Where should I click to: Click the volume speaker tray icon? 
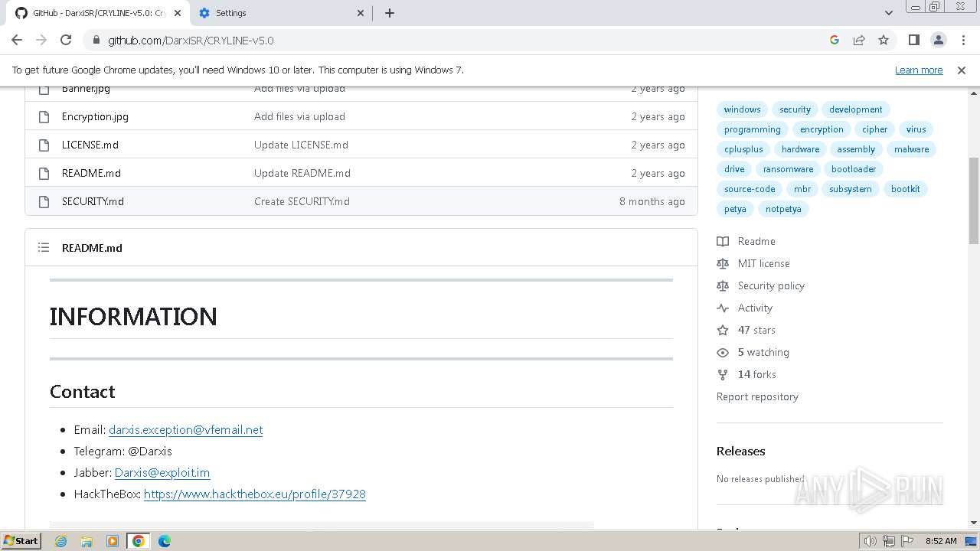pos(871,541)
